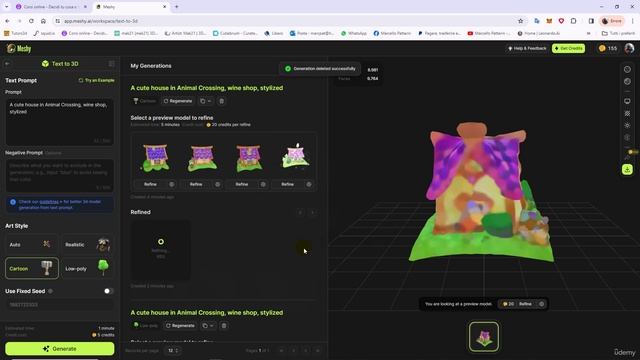The height and width of the screenshot is (360, 640).
Task: Edit the Prompt text field
Action: click(60, 122)
